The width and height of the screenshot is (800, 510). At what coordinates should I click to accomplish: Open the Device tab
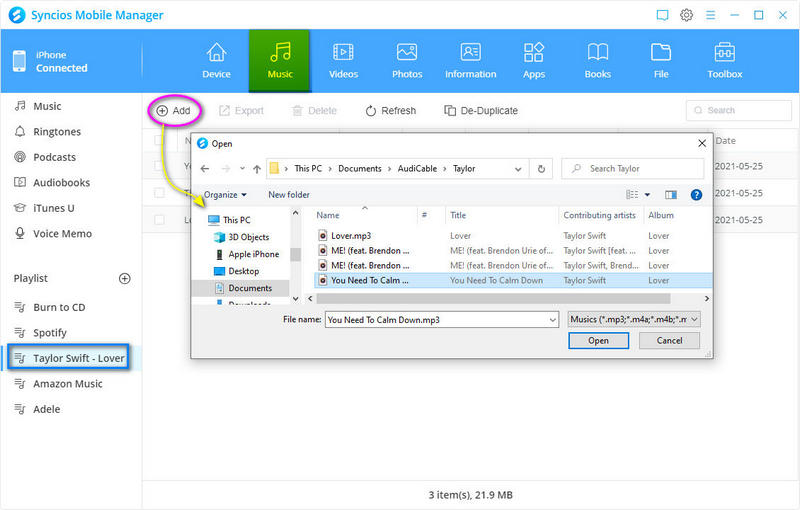pyautogui.click(x=216, y=61)
